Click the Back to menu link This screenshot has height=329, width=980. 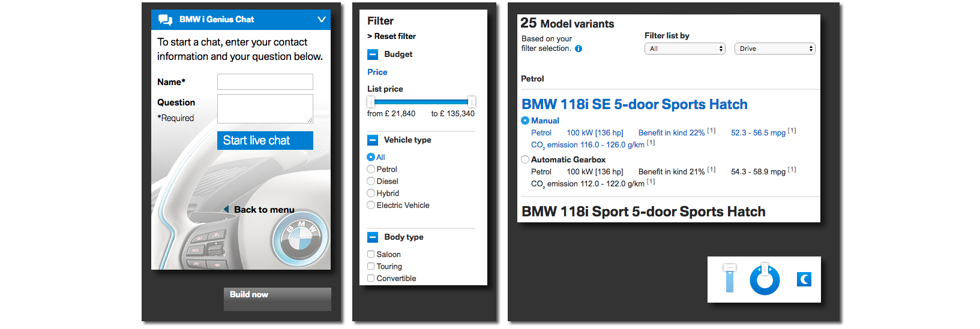(264, 210)
